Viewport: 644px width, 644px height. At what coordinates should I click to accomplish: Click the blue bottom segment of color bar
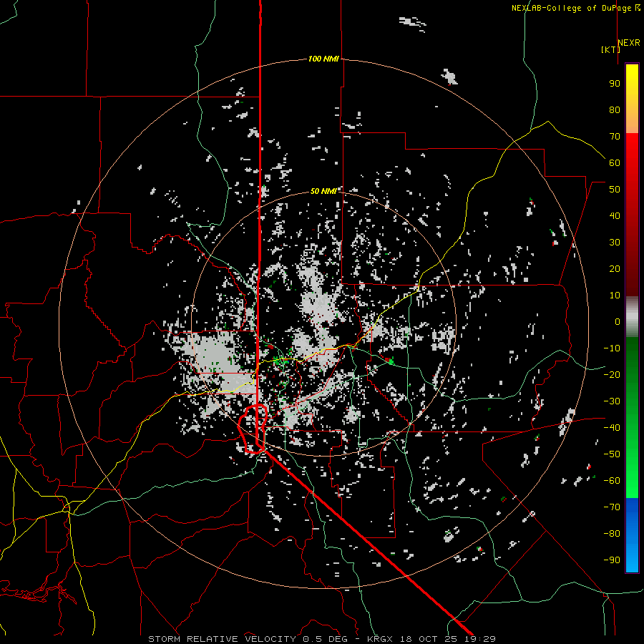(632, 535)
